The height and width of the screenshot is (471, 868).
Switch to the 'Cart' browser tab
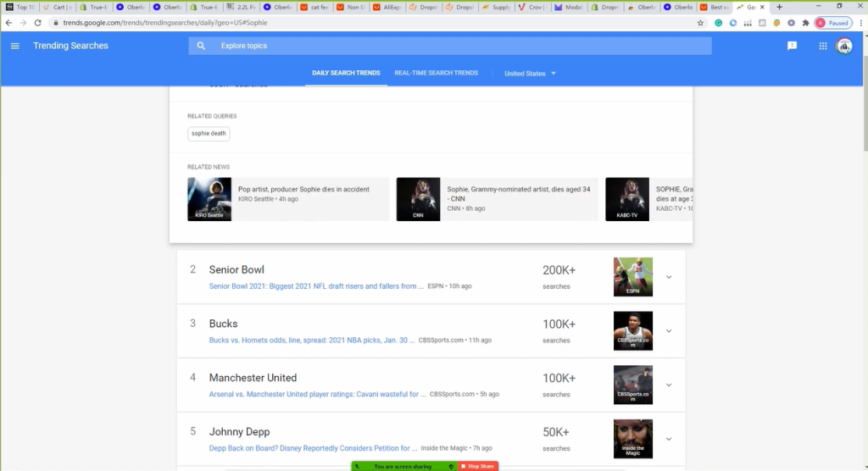click(x=58, y=7)
